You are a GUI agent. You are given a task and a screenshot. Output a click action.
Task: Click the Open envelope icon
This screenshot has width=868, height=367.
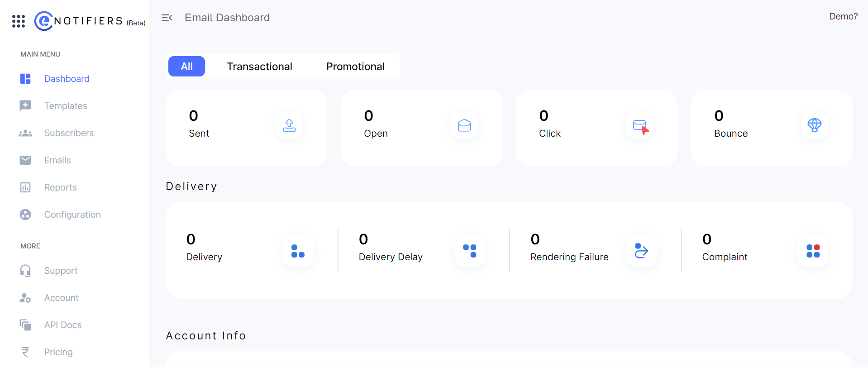[x=464, y=125]
